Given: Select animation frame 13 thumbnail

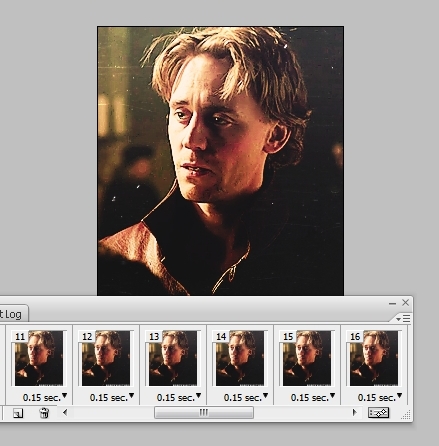Looking at the screenshot, I should tap(173, 358).
